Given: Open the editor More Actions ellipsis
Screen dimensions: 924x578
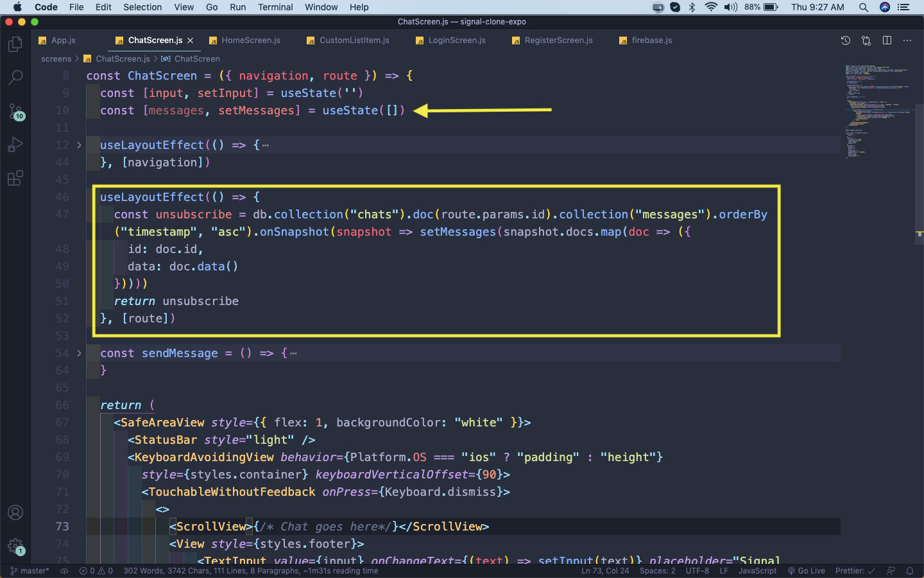Looking at the screenshot, I should [x=907, y=40].
